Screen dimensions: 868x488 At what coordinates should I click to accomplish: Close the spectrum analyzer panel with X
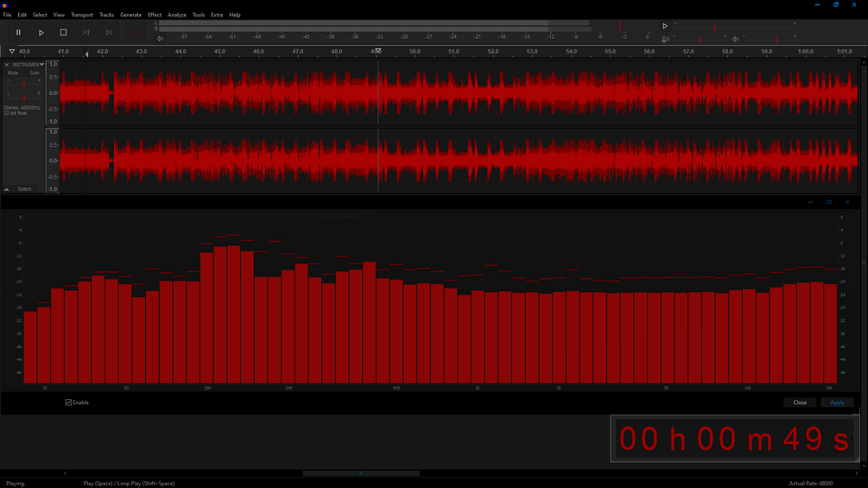(x=847, y=202)
